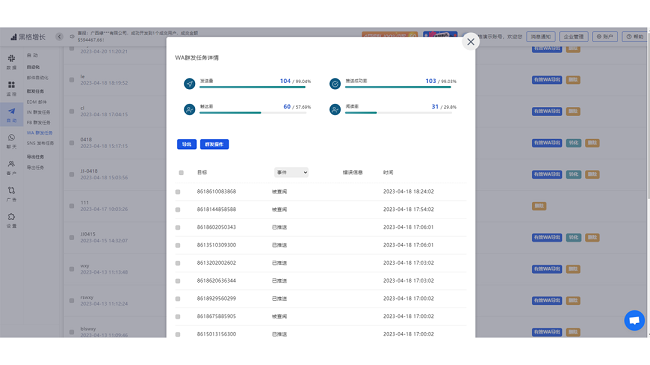650x365 pixels.
Task: Check the row for 8618602050343
Action: point(178,227)
